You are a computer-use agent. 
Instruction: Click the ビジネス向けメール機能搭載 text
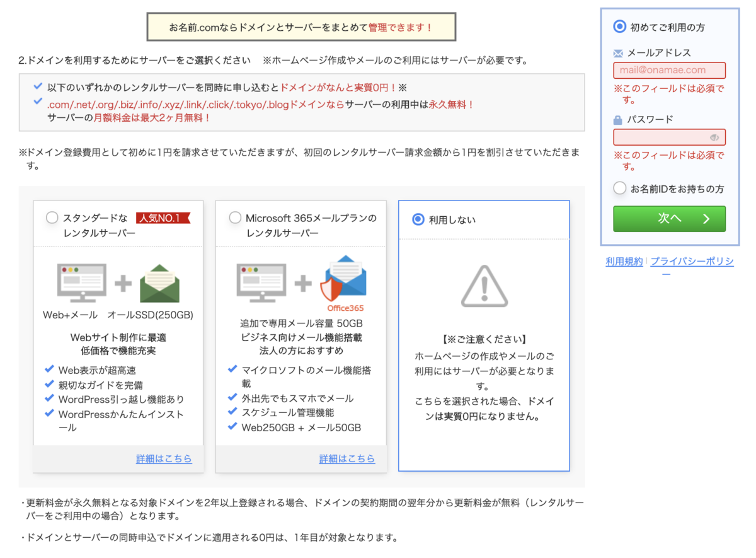click(301, 337)
